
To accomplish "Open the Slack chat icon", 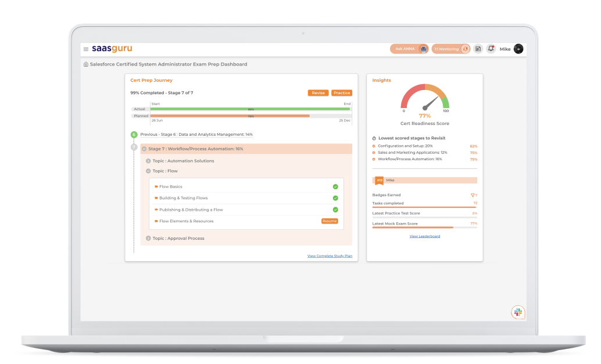I will coord(518,312).
